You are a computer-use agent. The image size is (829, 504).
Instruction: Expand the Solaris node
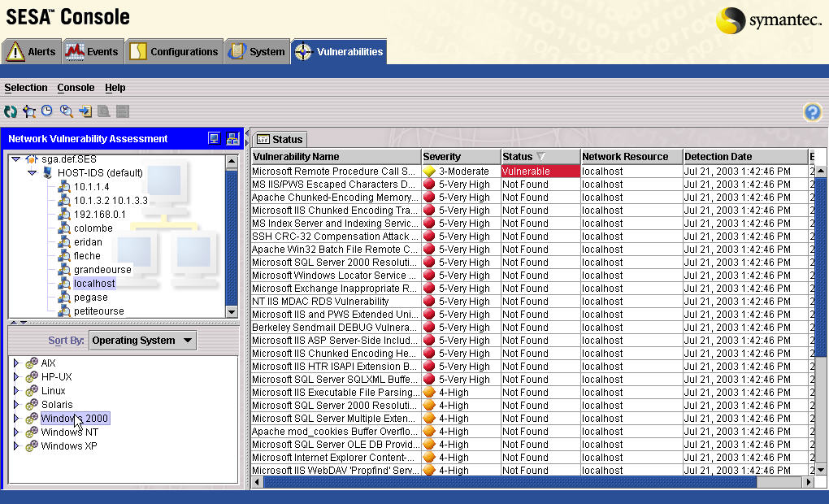16,404
